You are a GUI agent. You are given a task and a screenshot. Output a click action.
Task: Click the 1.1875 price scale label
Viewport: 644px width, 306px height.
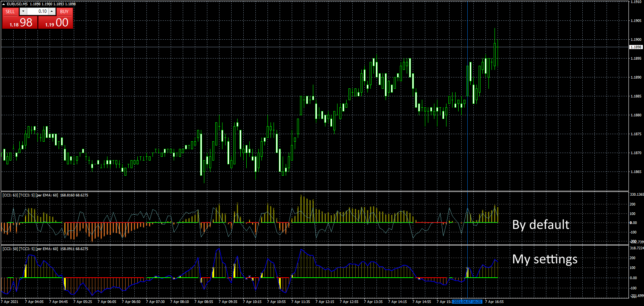click(x=636, y=134)
